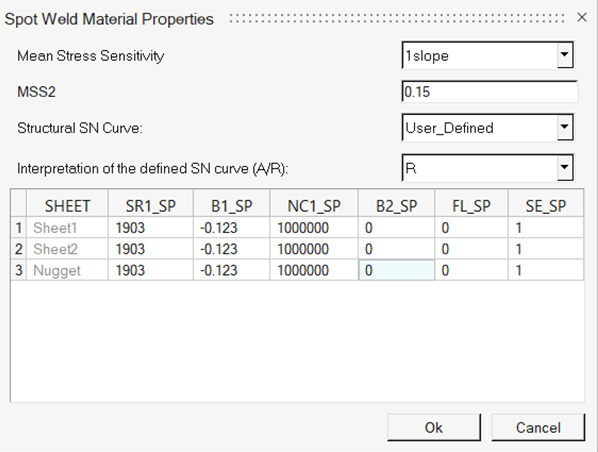Select the SE_SP cell for Sheet2
This screenshot has width=598, height=452.
(546, 249)
